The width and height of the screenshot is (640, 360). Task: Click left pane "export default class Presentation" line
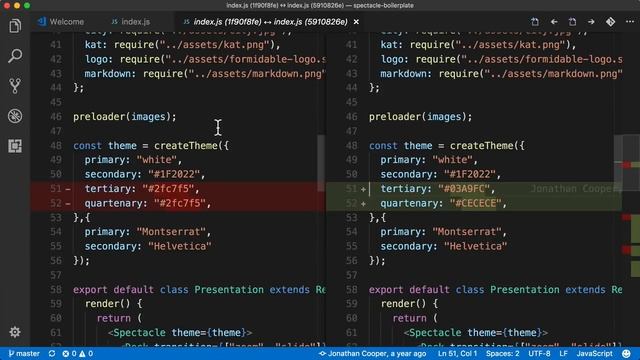click(x=199, y=289)
